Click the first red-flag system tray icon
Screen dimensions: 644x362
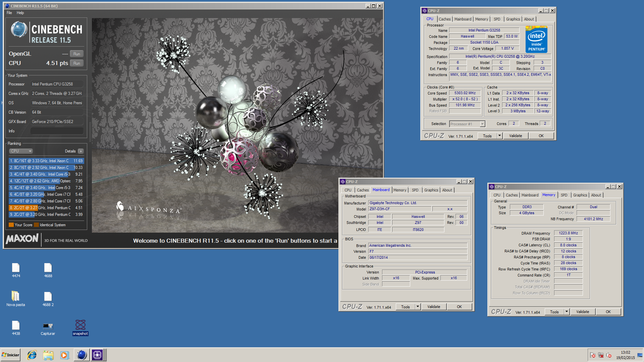click(593, 355)
